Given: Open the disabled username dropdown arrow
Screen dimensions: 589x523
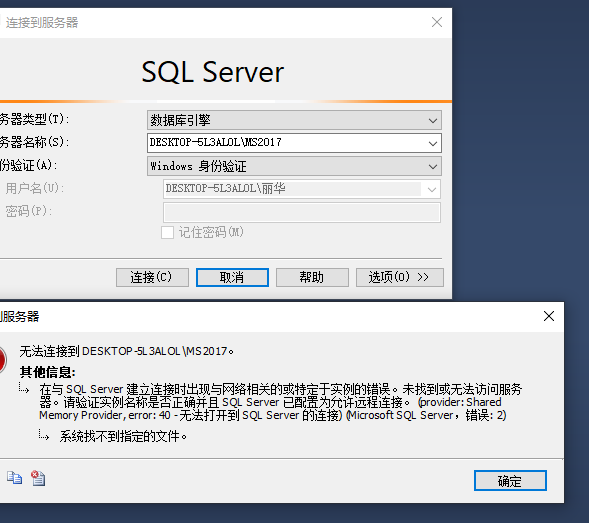Looking at the screenshot, I should [432, 189].
